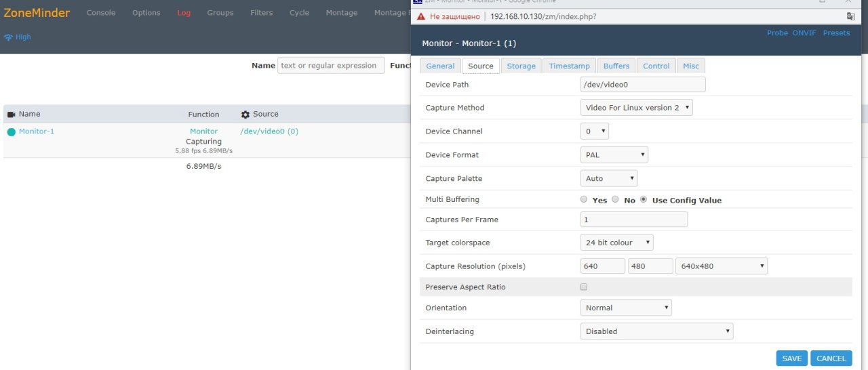Viewport: 868px width, 370px height.
Task: Select No for Multi Buffering
Action: 615,199
